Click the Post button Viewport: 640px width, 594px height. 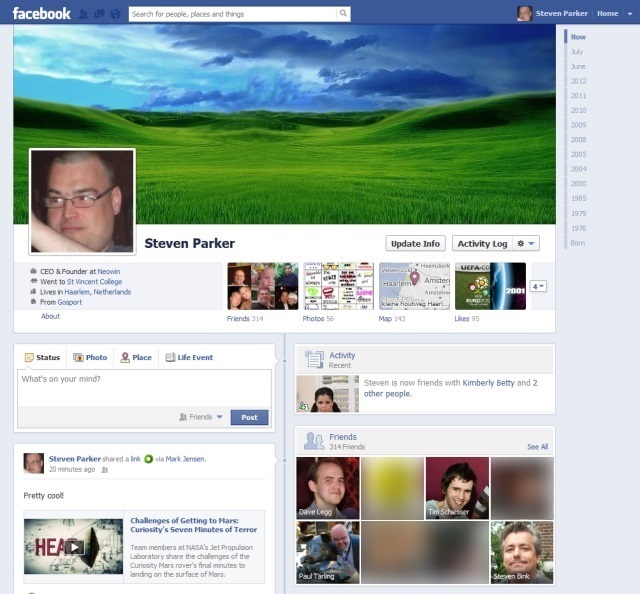(249, 417)
